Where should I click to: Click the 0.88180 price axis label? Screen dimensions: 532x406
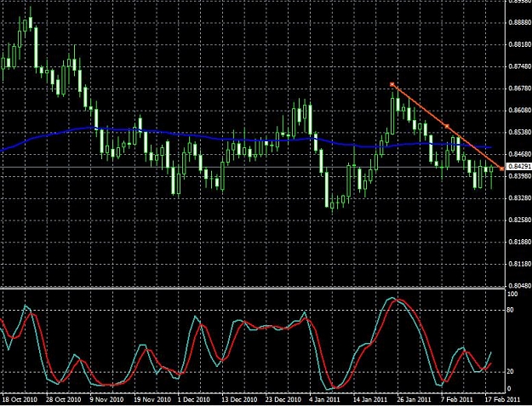click(520, 45)
